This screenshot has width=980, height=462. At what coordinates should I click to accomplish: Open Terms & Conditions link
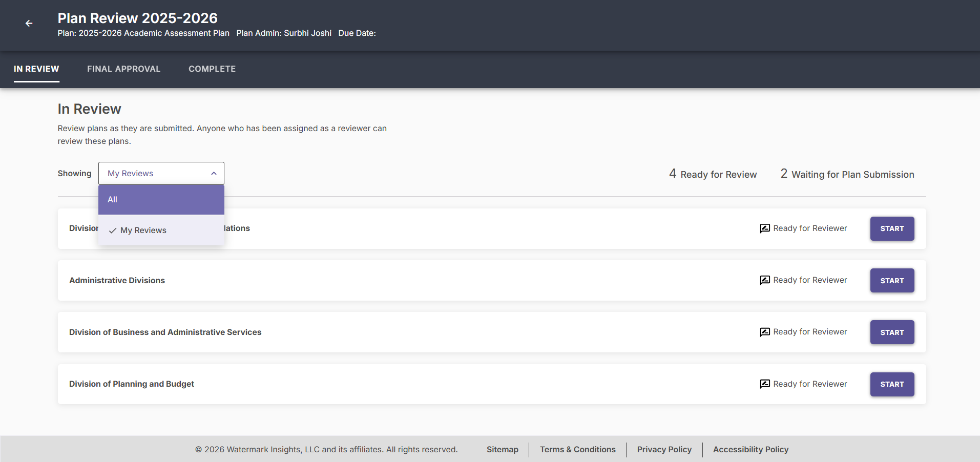coord(578,449)
